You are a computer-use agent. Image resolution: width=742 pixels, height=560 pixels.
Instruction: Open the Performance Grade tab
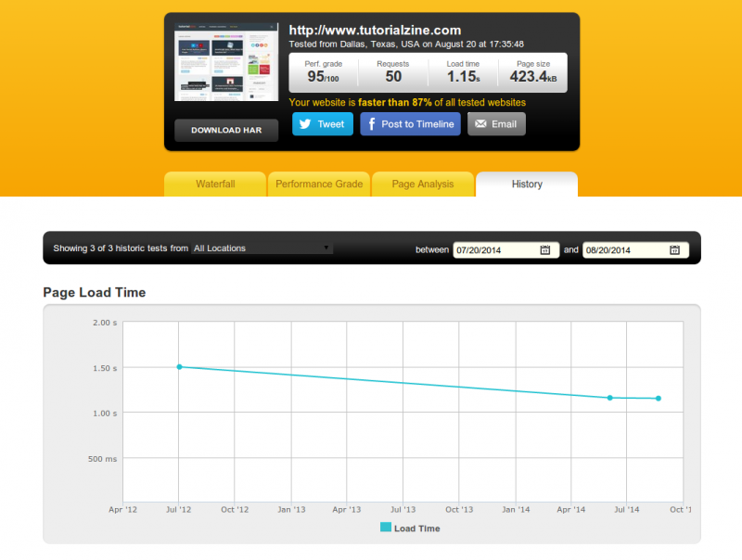(319, 185)
